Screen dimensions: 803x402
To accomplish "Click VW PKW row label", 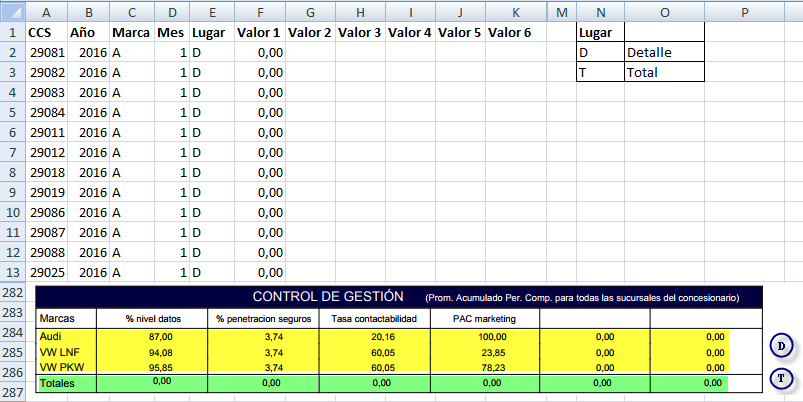I will tap(66, 367).
